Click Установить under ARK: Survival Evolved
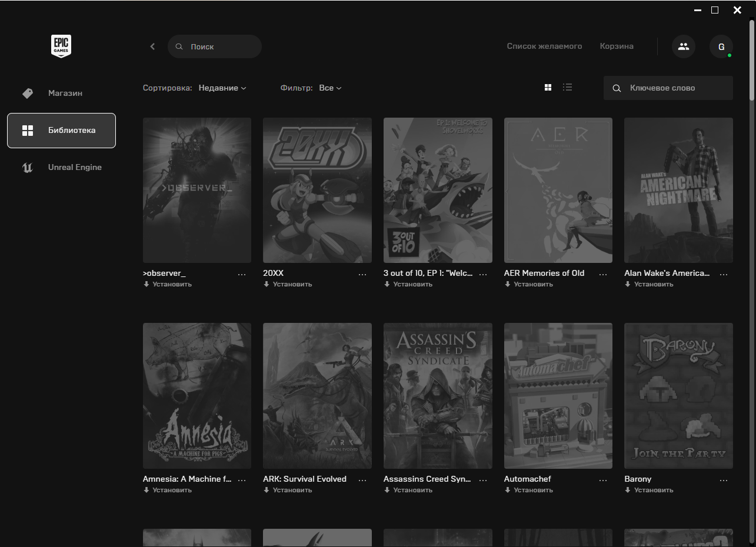Image resolution: width=756 pixels, height=547 pixels. click(x=288, y=490)
